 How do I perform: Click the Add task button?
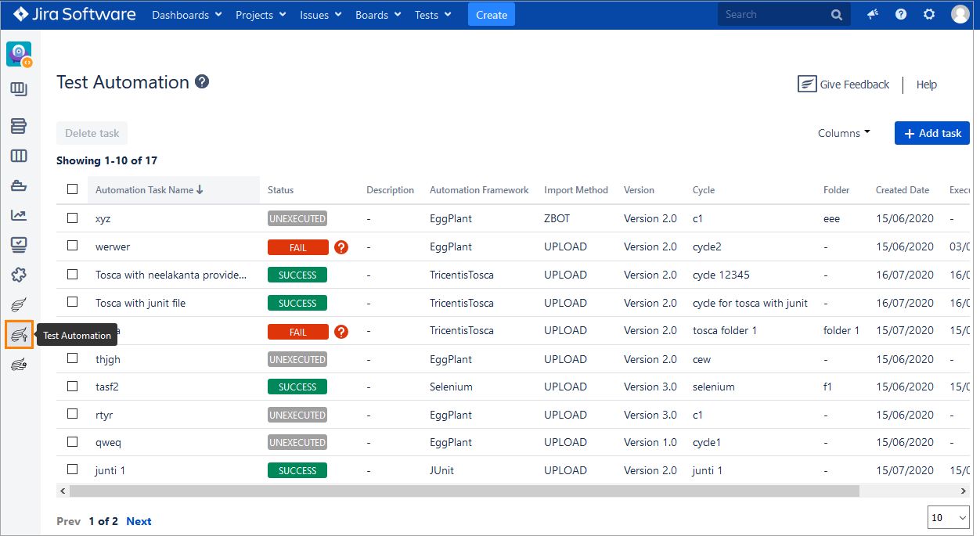931,133
